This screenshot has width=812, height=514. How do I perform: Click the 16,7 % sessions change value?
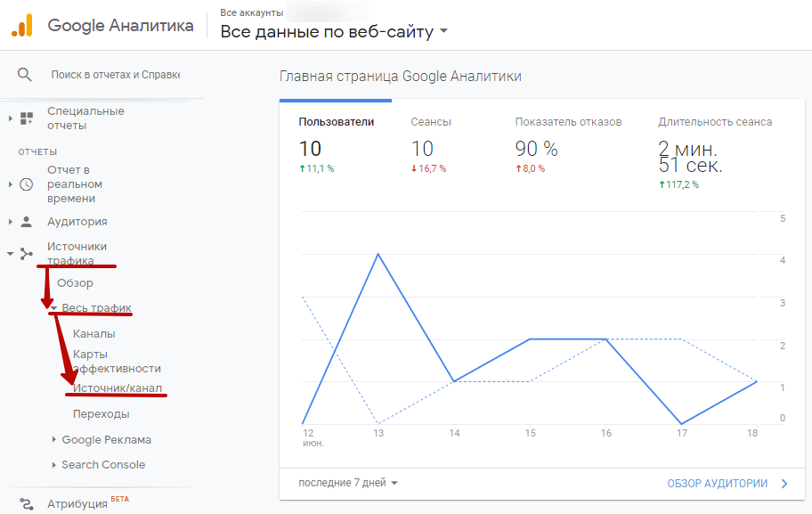click(x=429, y=168)
